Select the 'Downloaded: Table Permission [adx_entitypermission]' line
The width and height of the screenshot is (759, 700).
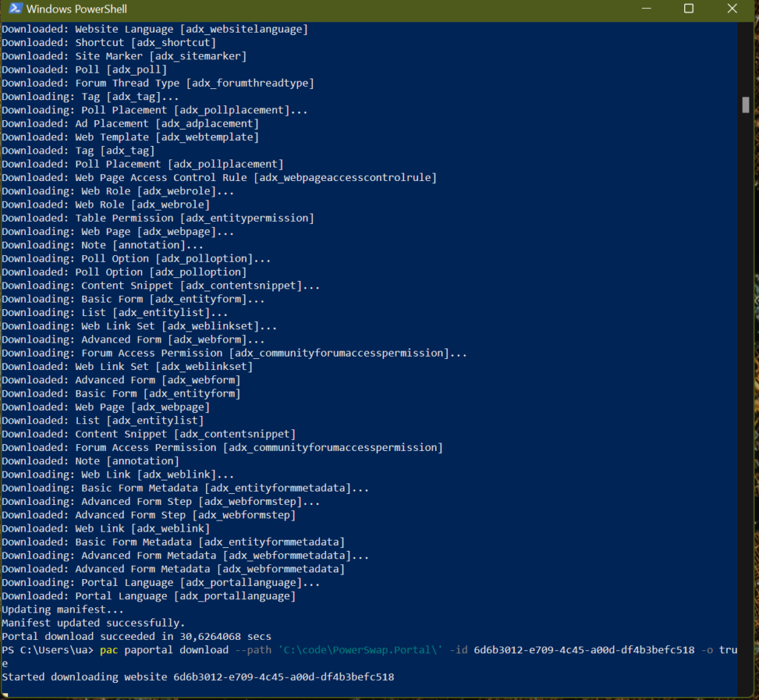point(158,218)
